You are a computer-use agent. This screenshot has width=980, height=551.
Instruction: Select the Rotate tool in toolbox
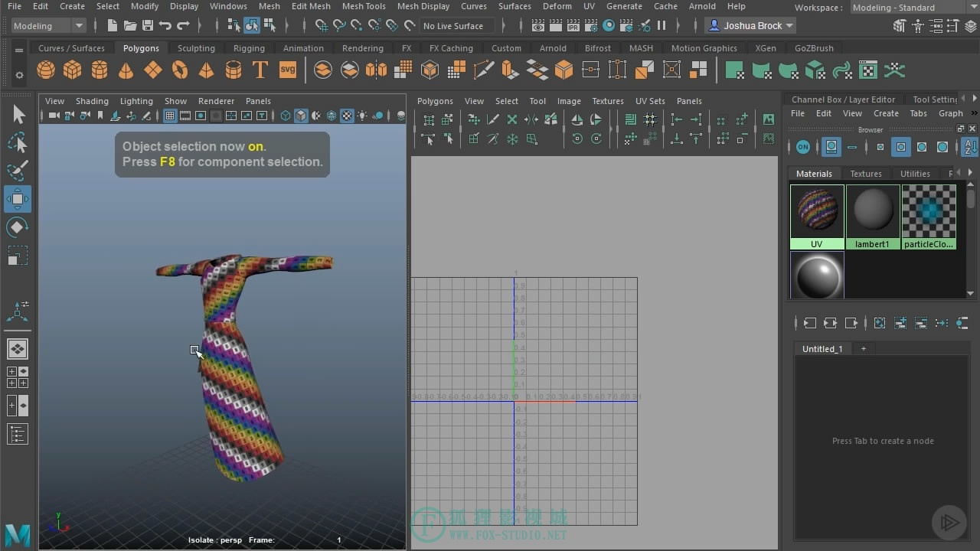click(x=18, y=227)
